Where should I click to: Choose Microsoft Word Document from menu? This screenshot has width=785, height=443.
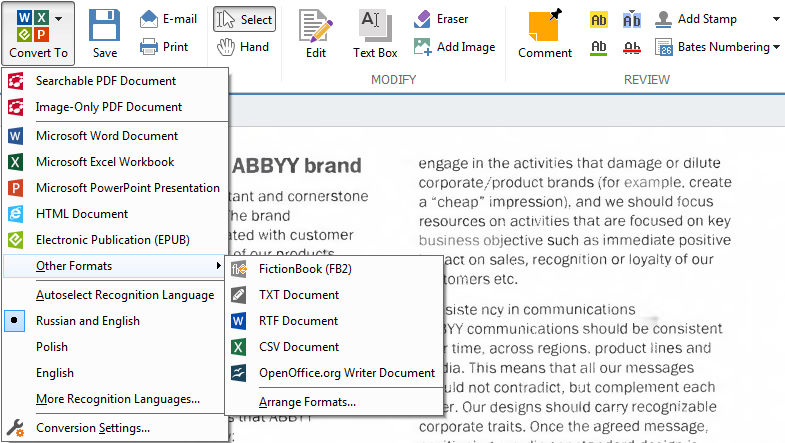coord(107,136)
